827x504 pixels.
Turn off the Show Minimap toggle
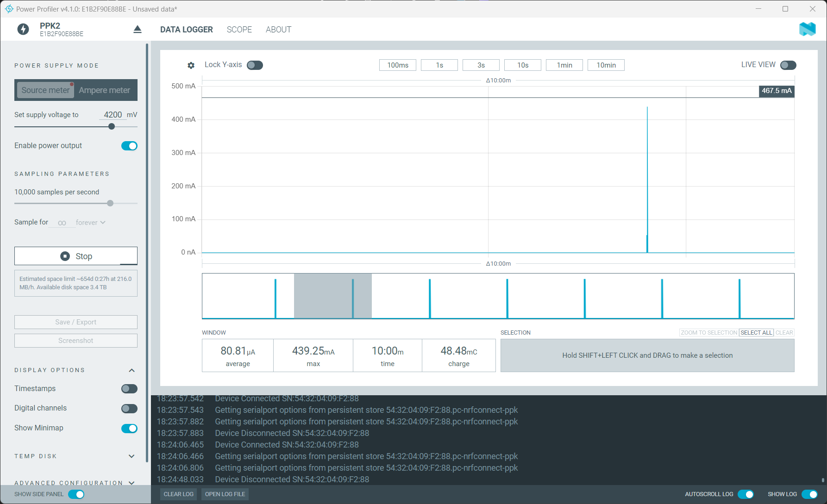[129, 428]
